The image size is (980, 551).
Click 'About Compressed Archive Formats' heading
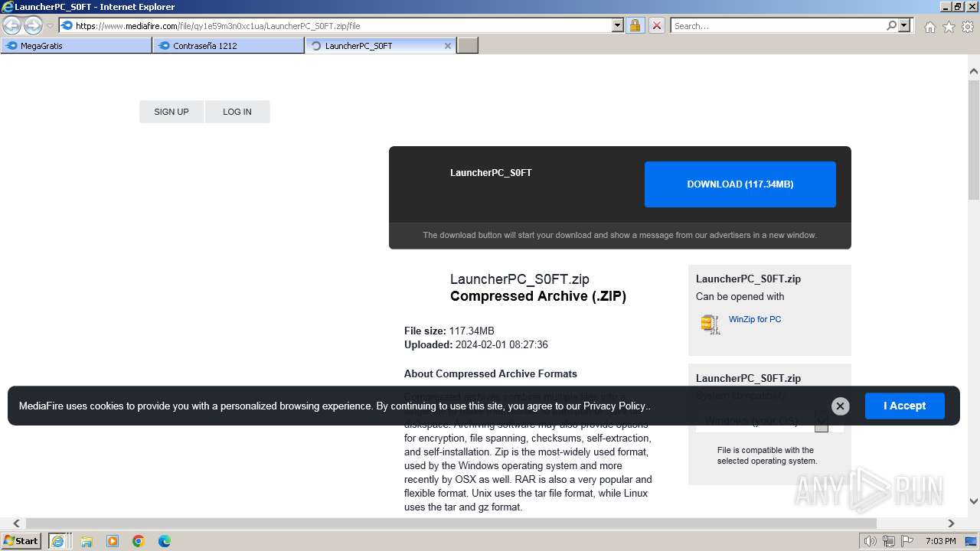click(x=491, y=373)
